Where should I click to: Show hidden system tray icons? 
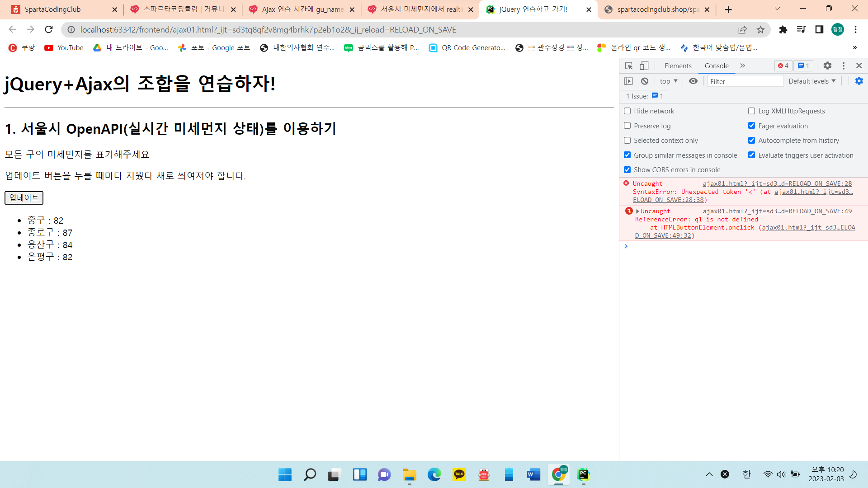709,474
